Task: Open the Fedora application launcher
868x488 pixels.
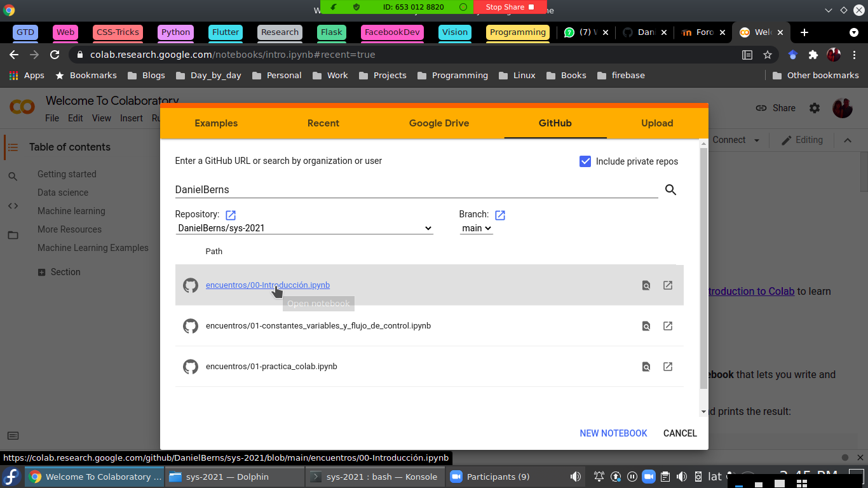Action: click(x=11, y=477)
